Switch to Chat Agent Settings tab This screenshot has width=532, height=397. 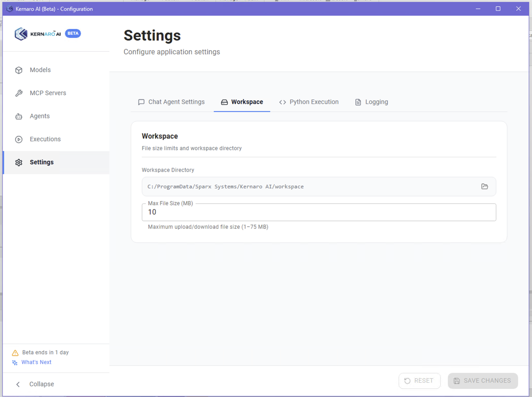click(x=171, y=102)
